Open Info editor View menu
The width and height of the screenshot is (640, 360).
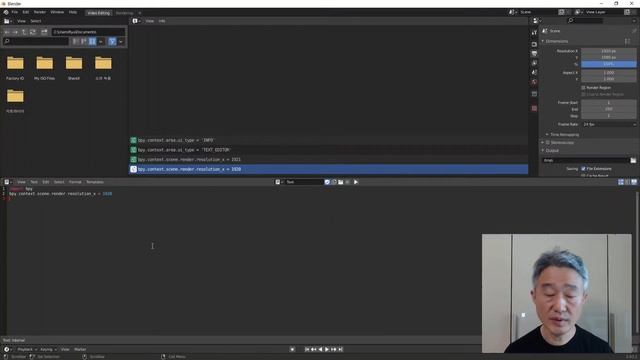click(150, 21)
